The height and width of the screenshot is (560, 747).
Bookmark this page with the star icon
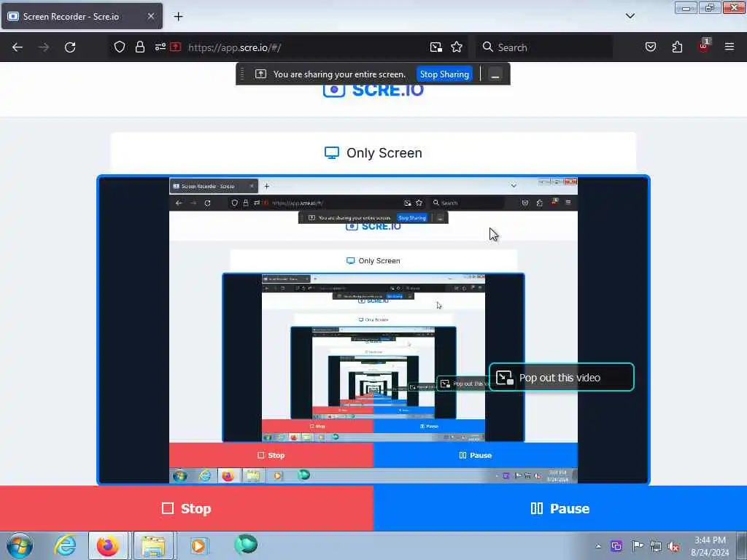pos(457,47)
